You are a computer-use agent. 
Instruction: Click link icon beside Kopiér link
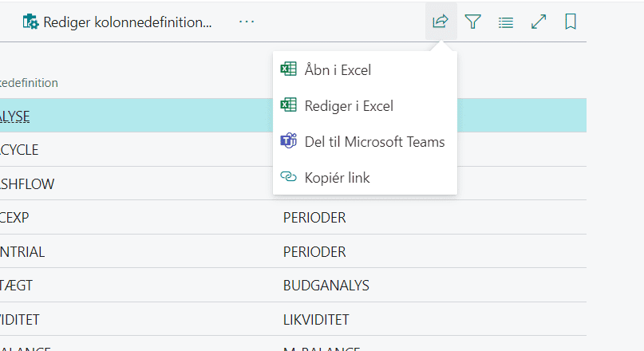[288, 178]
